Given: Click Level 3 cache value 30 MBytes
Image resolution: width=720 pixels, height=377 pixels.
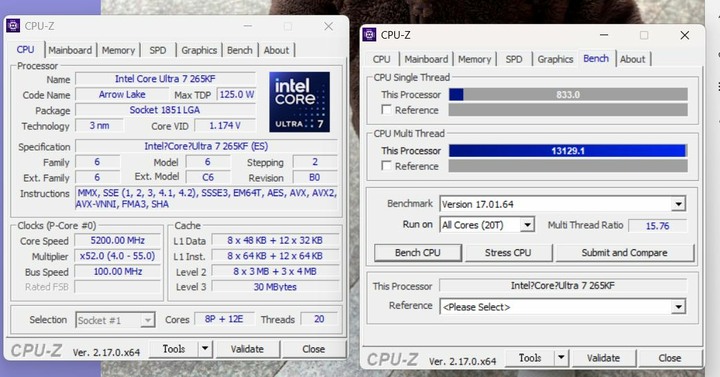Looking at the screenshot, I should pos(275,287).
